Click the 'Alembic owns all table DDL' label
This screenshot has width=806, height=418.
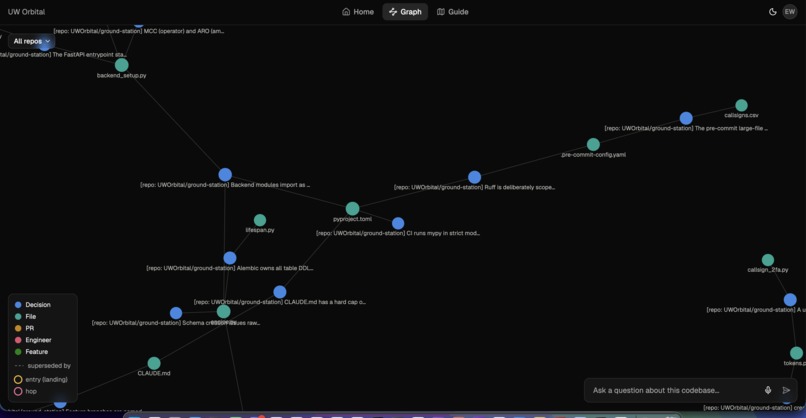coord(230,268)
